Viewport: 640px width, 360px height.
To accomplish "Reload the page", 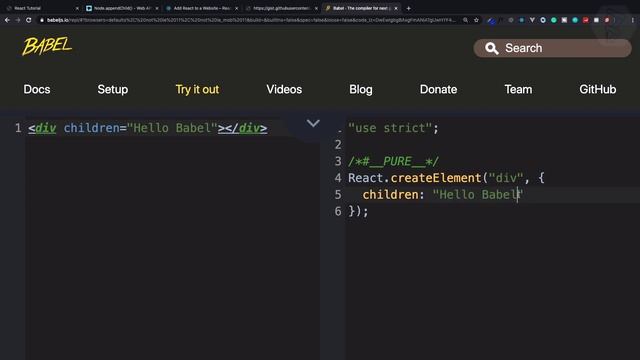I will point(29,20).
